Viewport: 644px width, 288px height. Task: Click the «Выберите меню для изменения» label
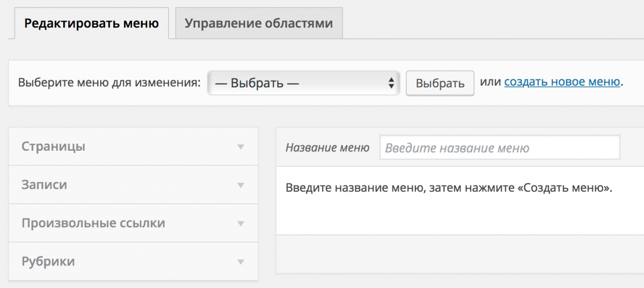point(109,83)
